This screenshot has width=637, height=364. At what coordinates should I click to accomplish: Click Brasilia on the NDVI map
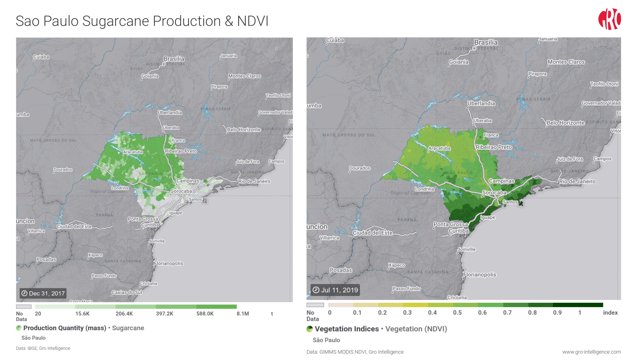pos(486,43)
